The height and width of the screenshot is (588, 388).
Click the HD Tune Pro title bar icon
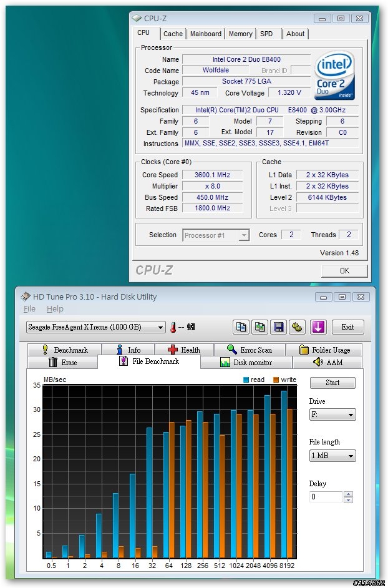coord(26,296)
